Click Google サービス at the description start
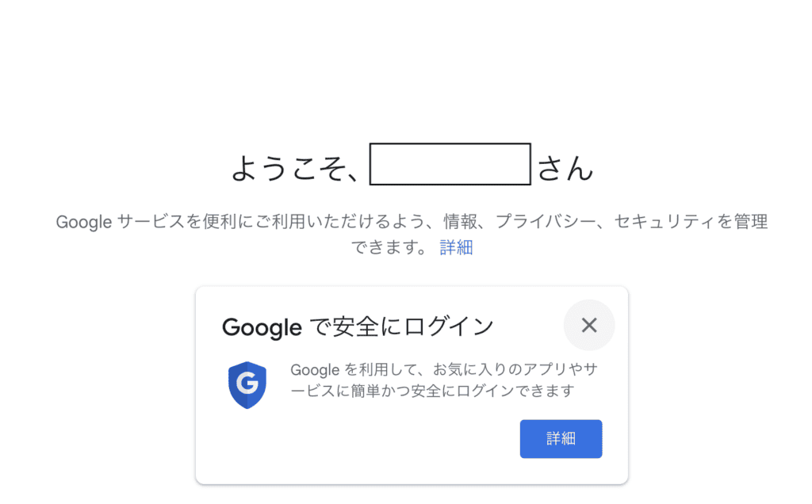The height and width of the screenshot is (504, 812). pos(121,221)
